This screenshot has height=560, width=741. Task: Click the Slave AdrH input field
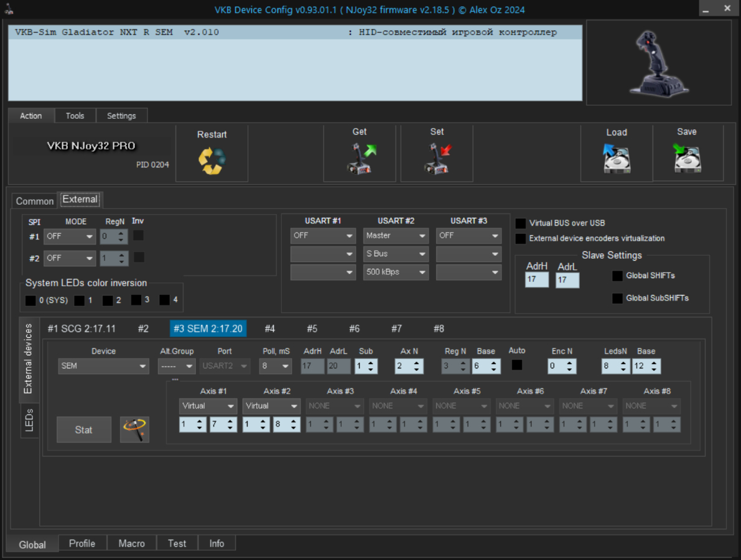coord(537,279)
